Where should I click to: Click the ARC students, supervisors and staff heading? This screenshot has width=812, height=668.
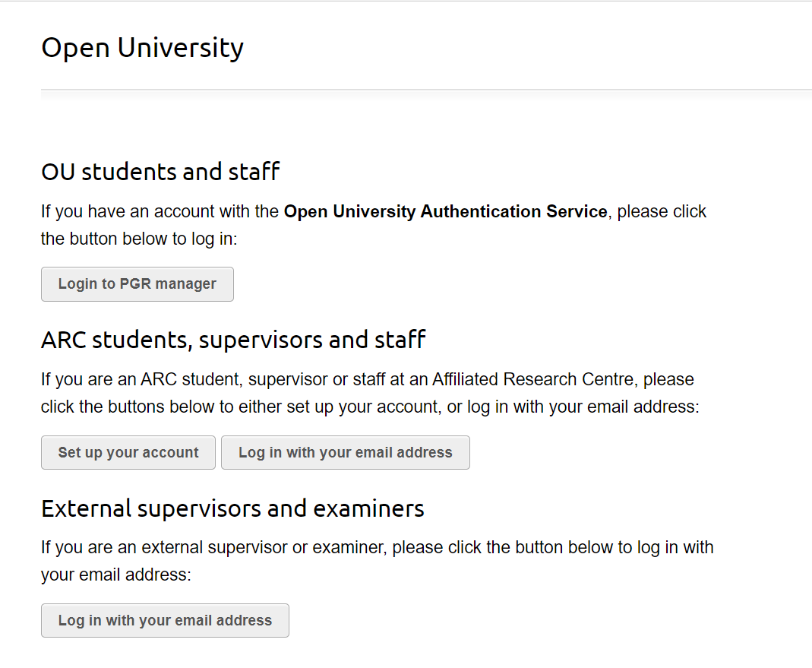pos(233,340)
